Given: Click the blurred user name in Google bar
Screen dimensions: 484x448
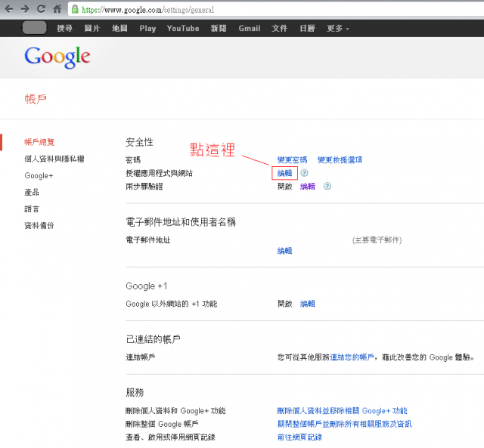Looking at the screenshot, I should 34,28.
